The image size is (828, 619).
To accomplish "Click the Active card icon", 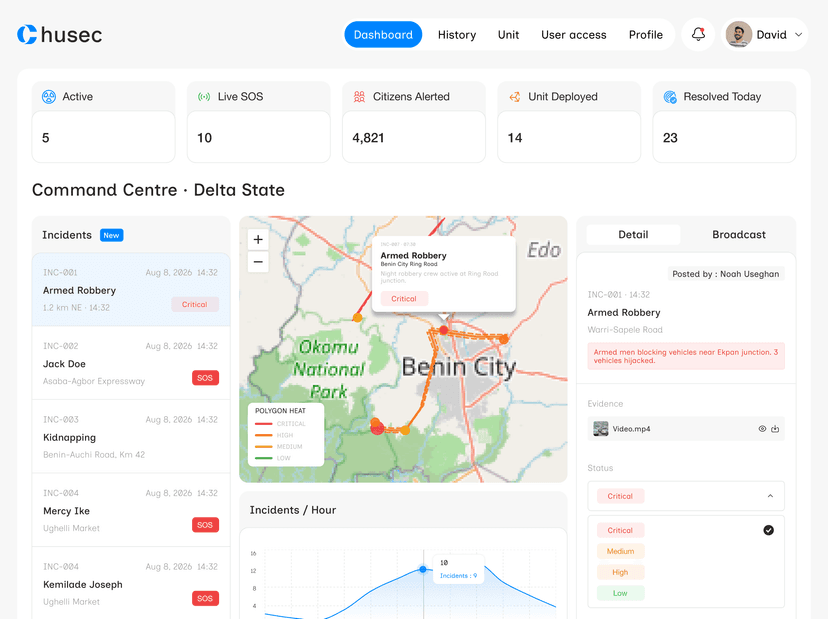I will (x=49, y=97).
